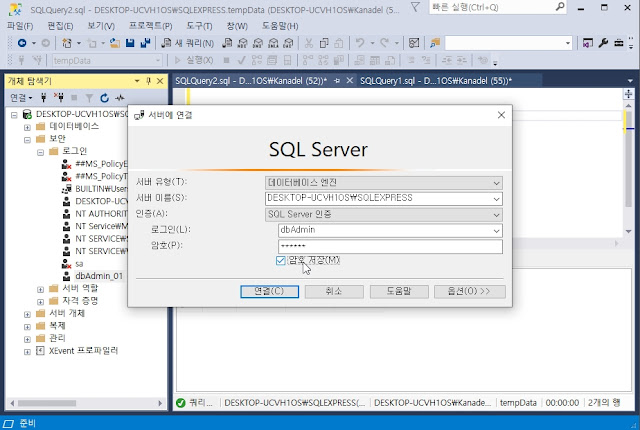
Task: Select the dbAdmin_01 login in the tree
Action: click(x=99, y=276)
